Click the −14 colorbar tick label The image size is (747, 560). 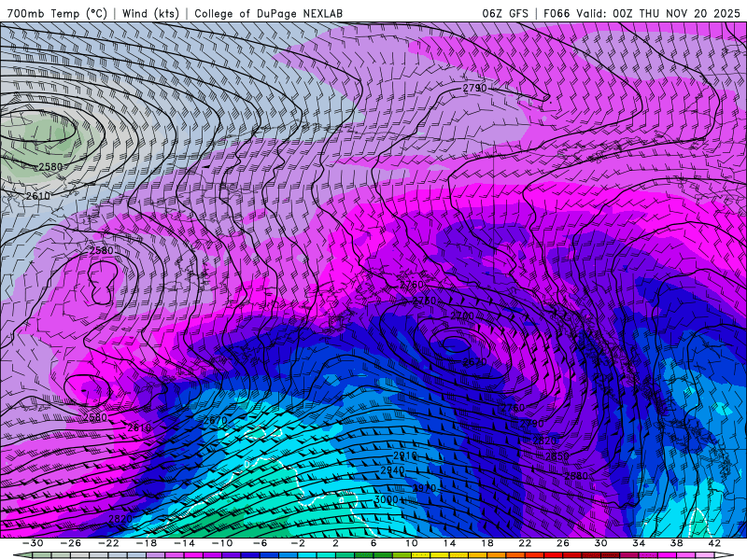point(184,543)
